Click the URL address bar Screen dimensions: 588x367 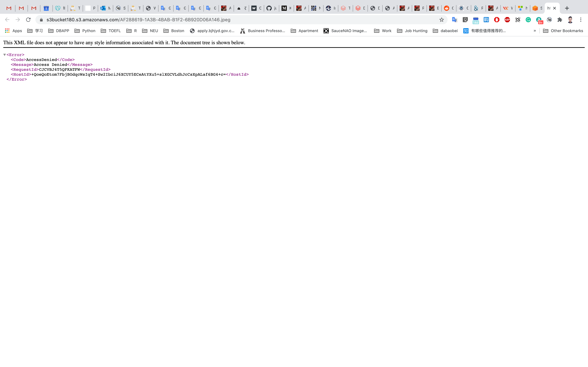coord(219,20)
